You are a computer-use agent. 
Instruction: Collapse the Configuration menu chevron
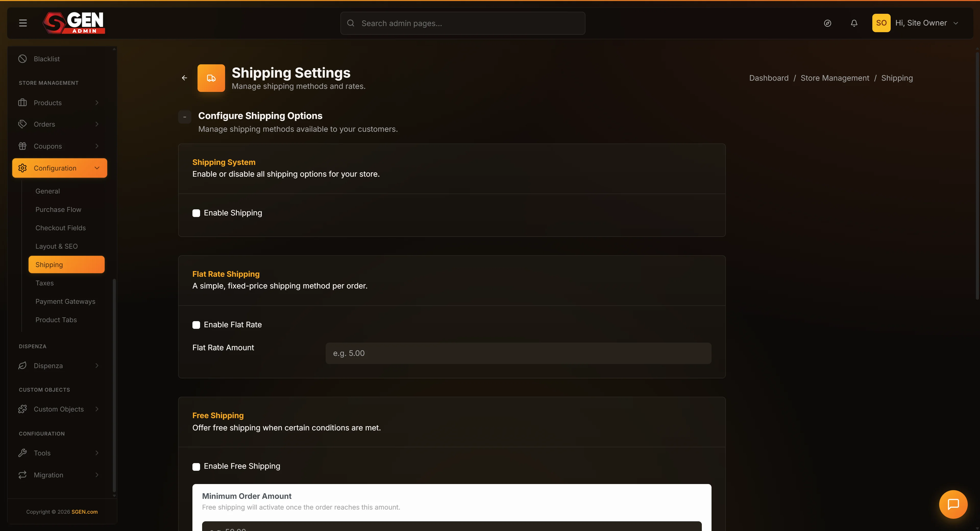coord(97,168)
